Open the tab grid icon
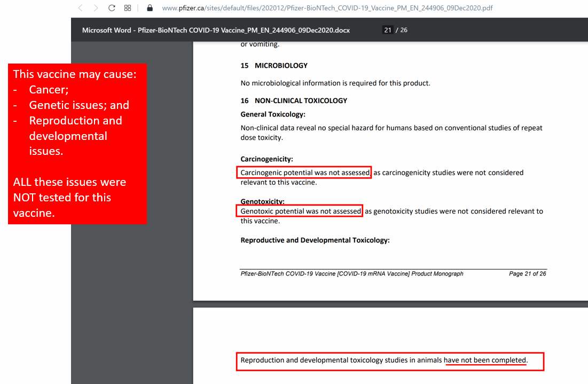 tap(128, 8)
